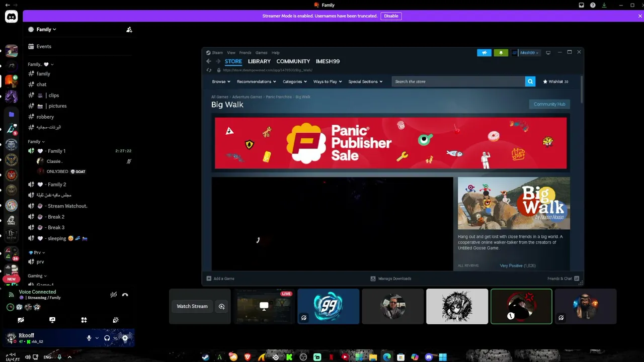
Task: Collapse the 'Family.. 🤍' text channel category
Action: tap(41, 64)
